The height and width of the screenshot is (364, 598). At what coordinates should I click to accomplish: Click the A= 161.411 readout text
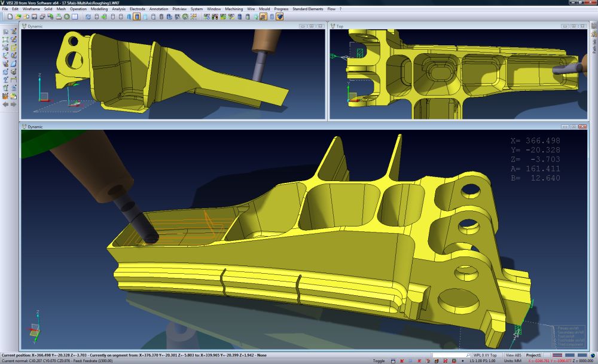point(535,169)
